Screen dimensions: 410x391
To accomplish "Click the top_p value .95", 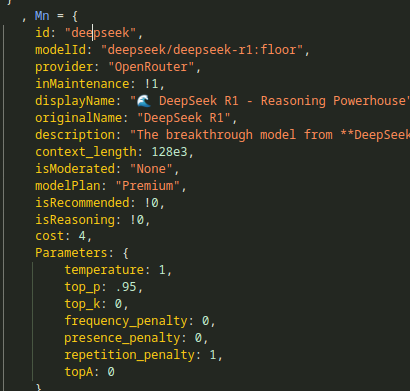I will point(126,287).
